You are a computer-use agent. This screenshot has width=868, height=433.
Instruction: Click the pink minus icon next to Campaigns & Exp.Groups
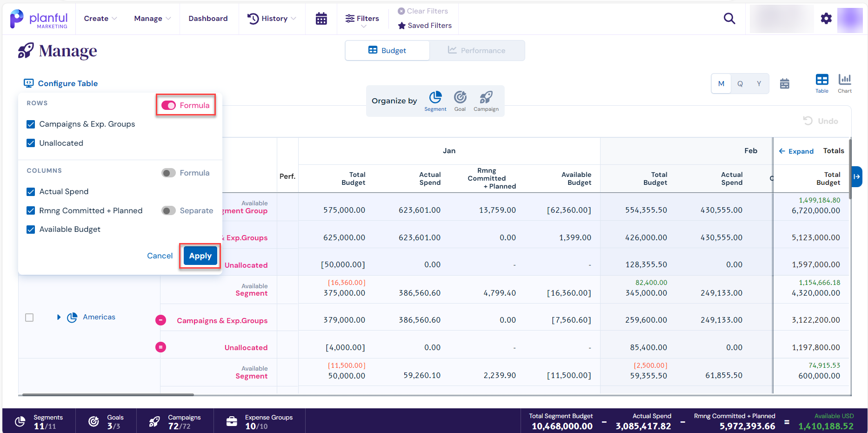(160, 320)
